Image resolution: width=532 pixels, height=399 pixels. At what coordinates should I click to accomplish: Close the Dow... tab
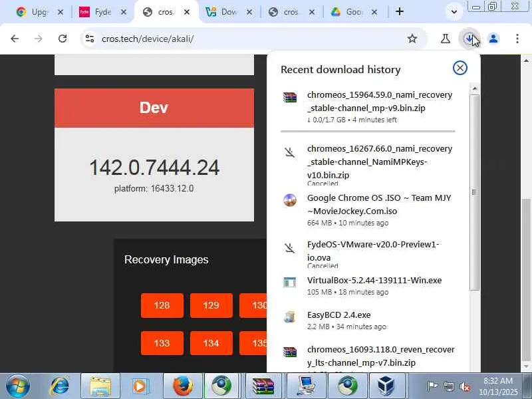(249, 12)
